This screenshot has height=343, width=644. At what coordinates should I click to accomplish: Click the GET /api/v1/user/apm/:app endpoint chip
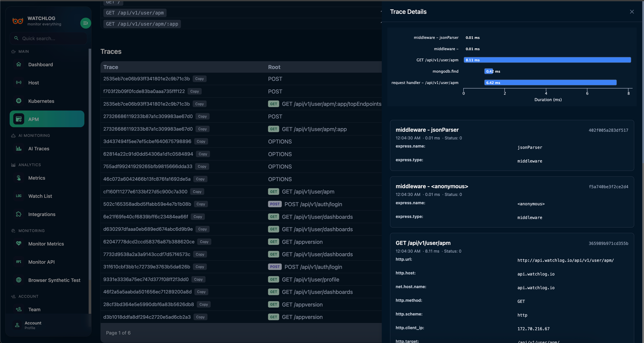pos(142,24)
